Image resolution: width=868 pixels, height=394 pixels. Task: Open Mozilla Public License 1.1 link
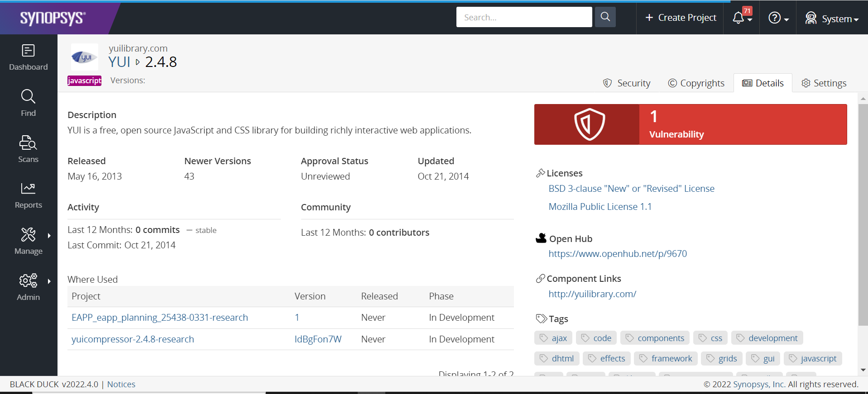[x=600, y=207]
